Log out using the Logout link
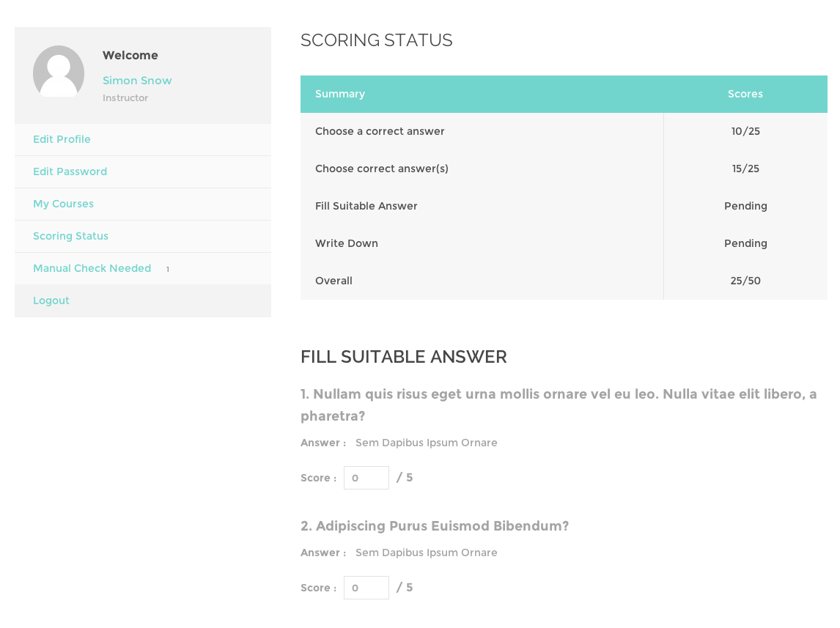The width and height of the screenshot is (840, 628). 51,300
